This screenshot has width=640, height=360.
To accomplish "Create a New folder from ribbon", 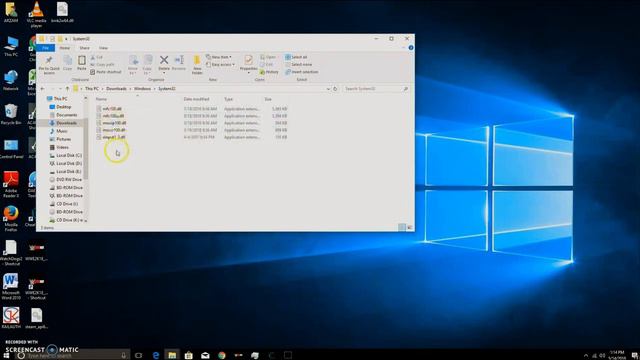I will tap(197, 64).
